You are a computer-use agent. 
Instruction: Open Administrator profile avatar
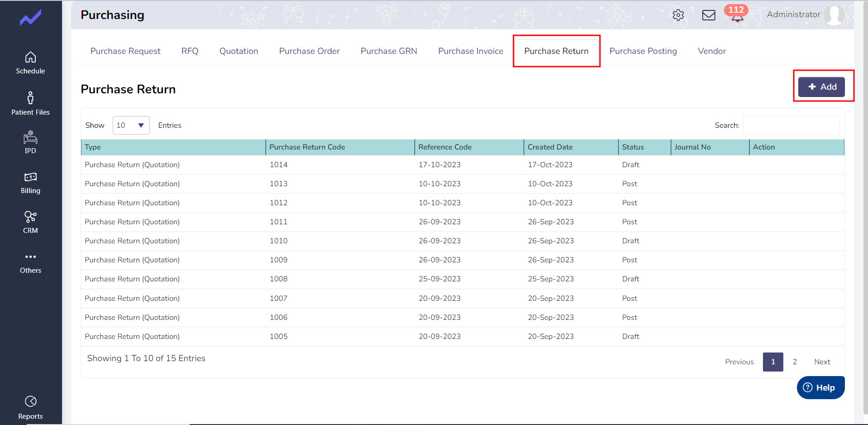coord(834,14)
